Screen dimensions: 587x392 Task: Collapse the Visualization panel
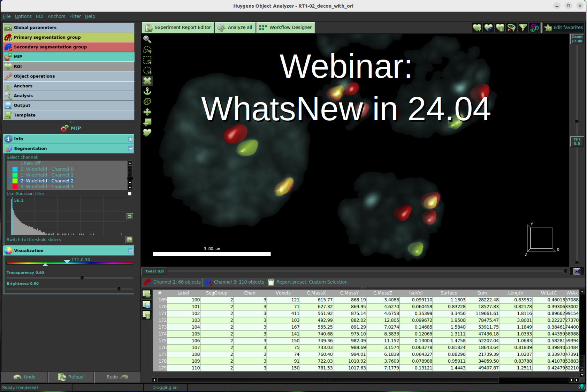coord(131,251)
